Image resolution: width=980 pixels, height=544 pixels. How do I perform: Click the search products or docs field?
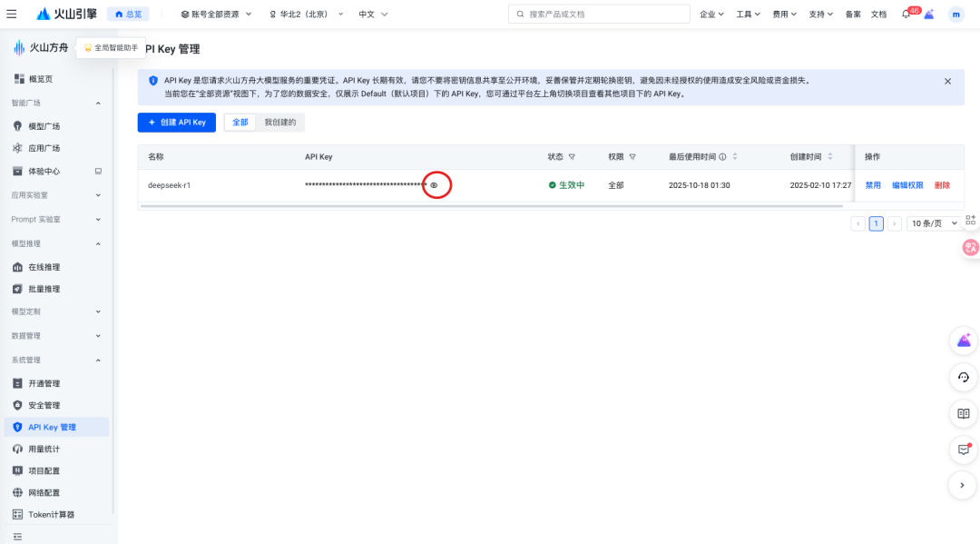click(x=599, y=15)
